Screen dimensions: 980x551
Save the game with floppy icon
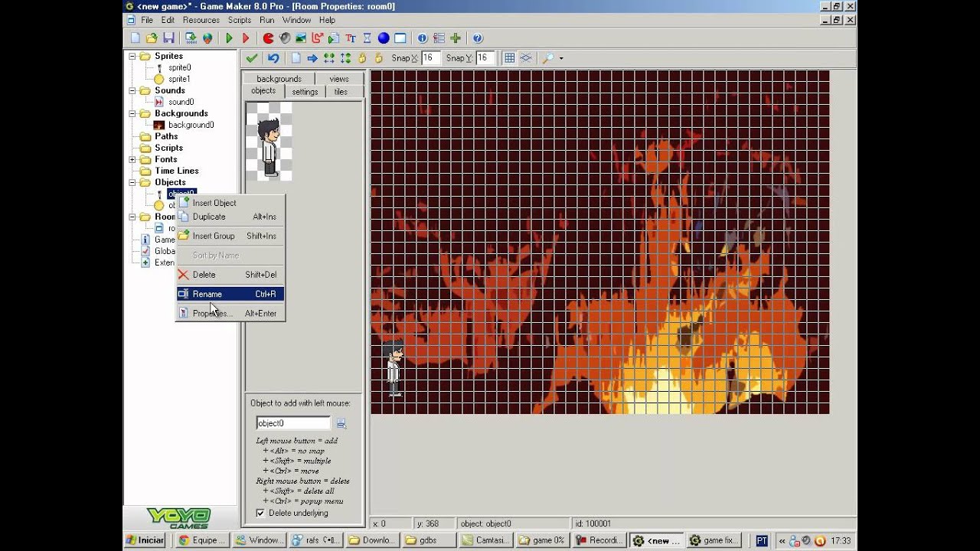[x=168, y=38]
